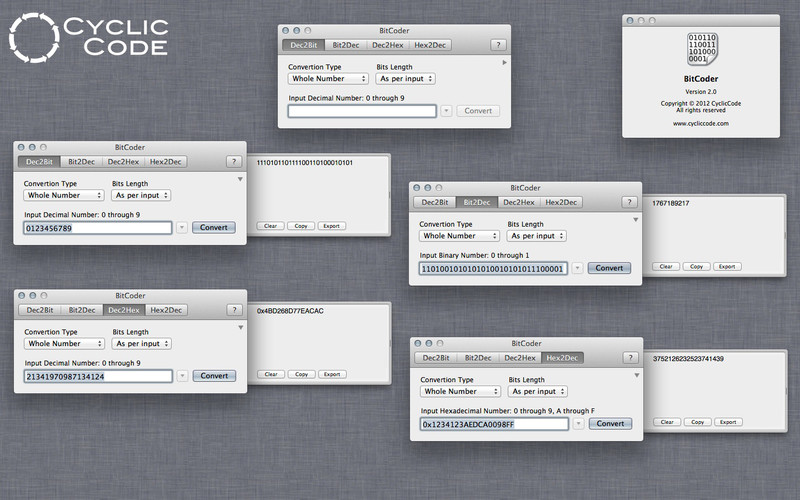Toggle the drawer triangle in the empty-input window
The image size is (800, 500).
coord(504,62)
